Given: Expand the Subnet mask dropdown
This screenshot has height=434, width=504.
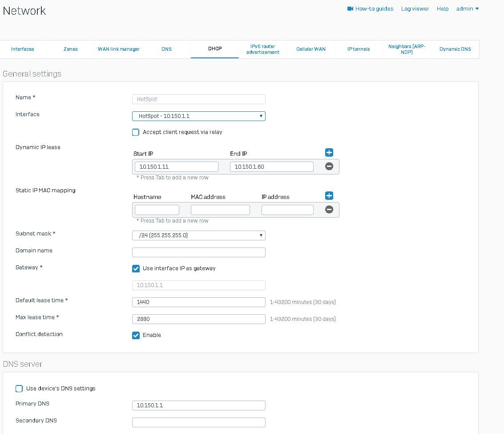Looking at the screenshot, I should pyautogui.click(x=198, y=235).
